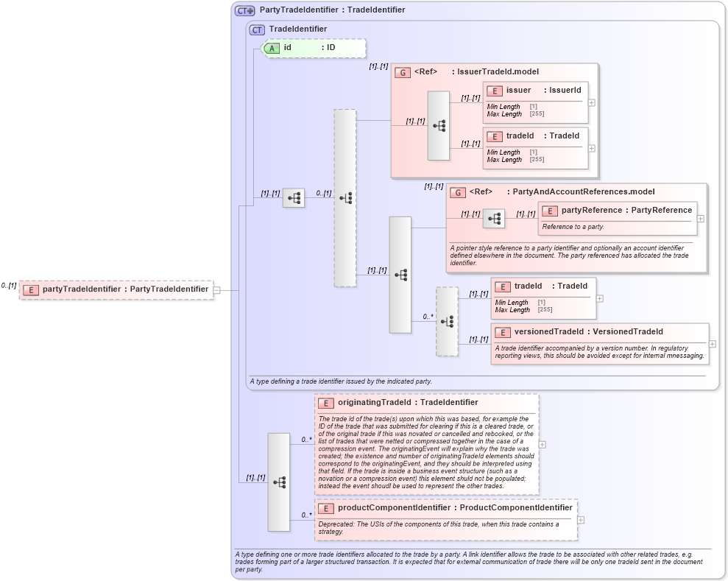Select the small sequence compositor after id attribute line
The width and height of the screenshot is (728, 581).
tap(294, 198)
